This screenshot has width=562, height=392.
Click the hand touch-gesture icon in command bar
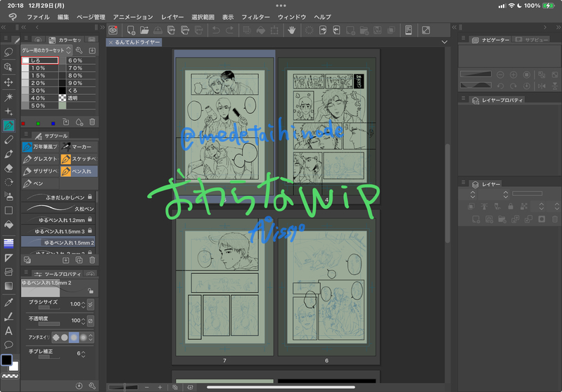click(x=292, y=30)
